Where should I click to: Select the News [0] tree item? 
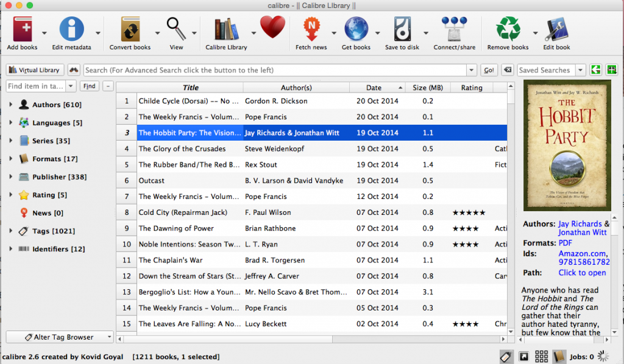pos(48,213)
